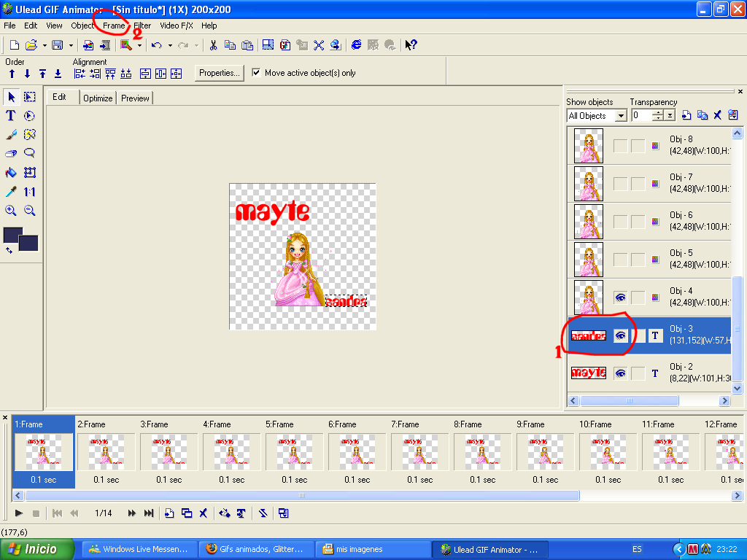The width and height of the screenshot is (747, 560).
Task: Create a new animation file
Action: pyautogui.click(x=15, y=45)
